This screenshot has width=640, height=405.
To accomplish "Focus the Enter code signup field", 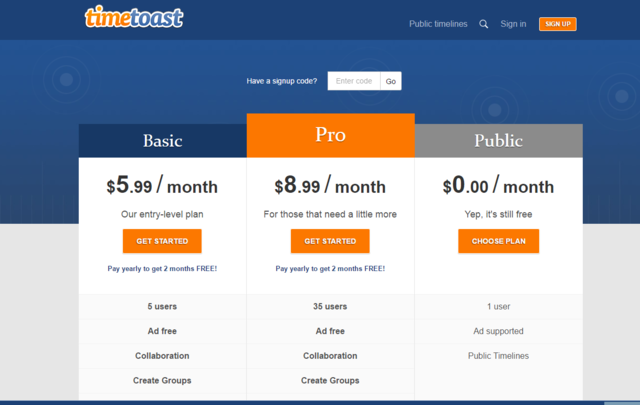I will [x=354, y=81].
